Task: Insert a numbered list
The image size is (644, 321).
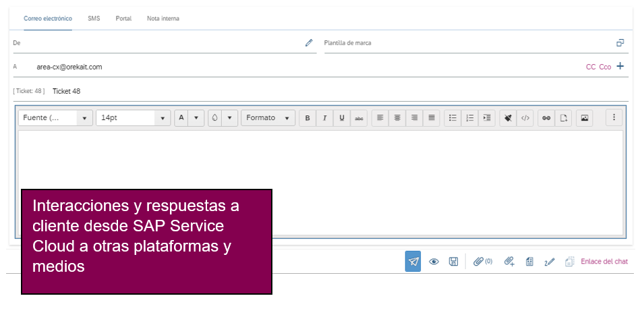Action: click(x=470, y=118)
